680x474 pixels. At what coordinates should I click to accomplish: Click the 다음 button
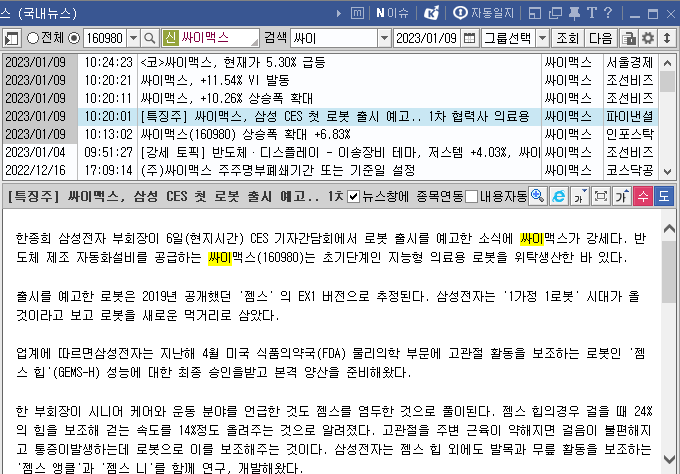click(600, 38)
